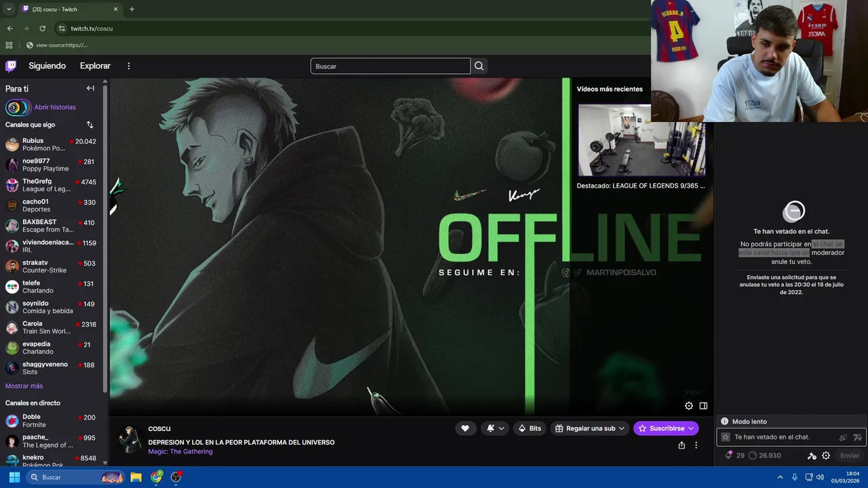
Task: Open cacho01 channel in sidebar
Action: tap(52, 205)
